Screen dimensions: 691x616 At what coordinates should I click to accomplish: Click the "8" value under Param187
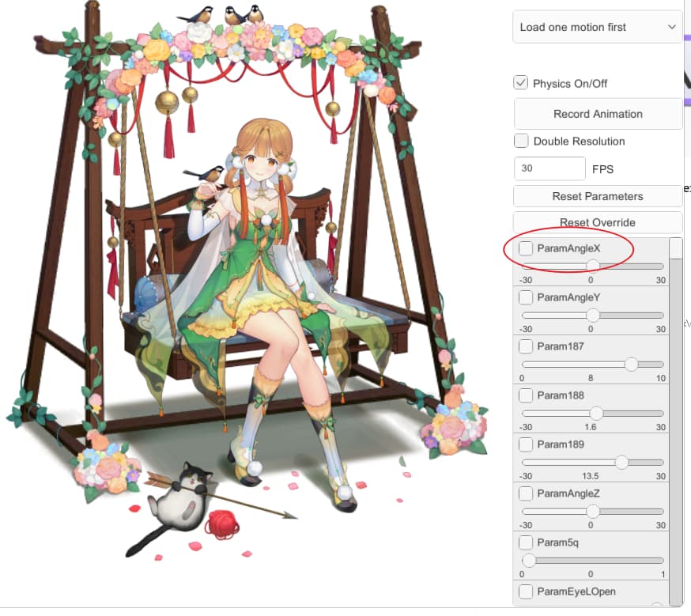591,378
